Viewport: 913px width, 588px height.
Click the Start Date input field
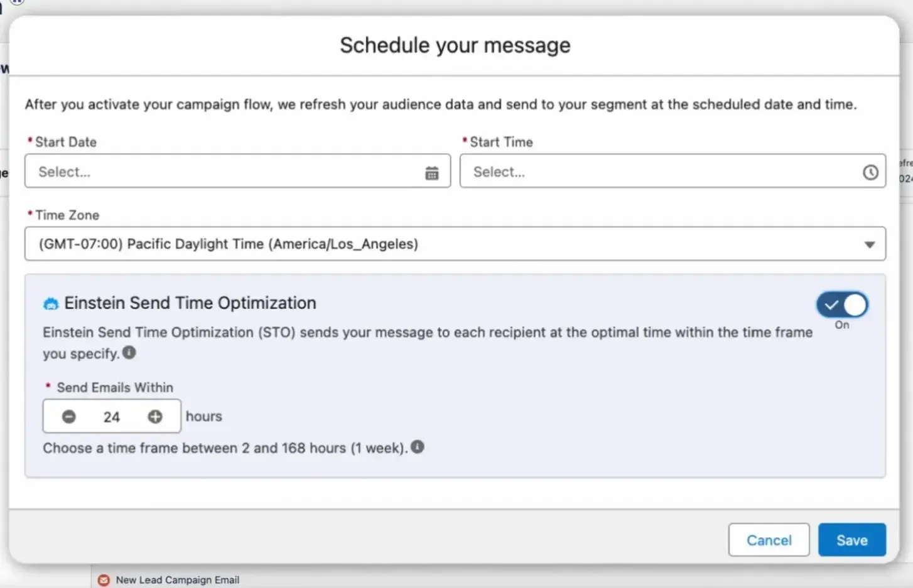pos(237,171)
